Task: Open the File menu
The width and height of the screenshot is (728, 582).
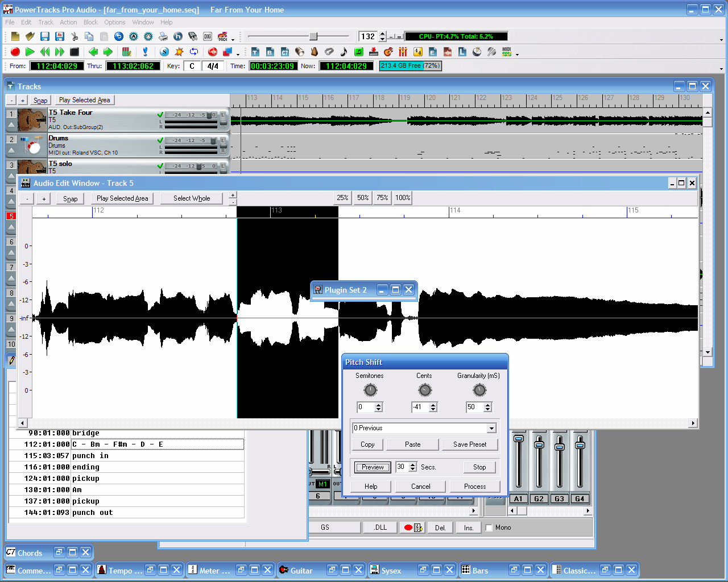Action: click(10, 22)
